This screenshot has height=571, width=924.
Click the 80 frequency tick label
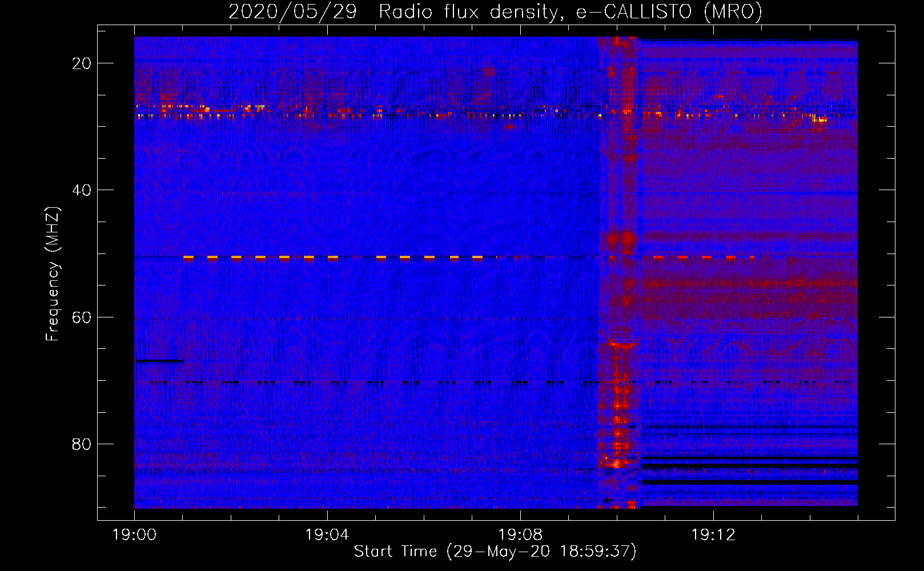[x=82, y=444]
